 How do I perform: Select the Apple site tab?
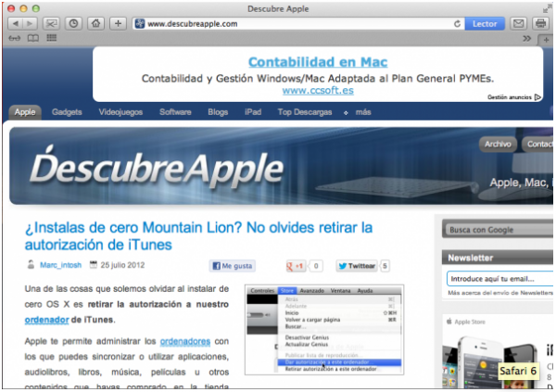pos(25,112)
